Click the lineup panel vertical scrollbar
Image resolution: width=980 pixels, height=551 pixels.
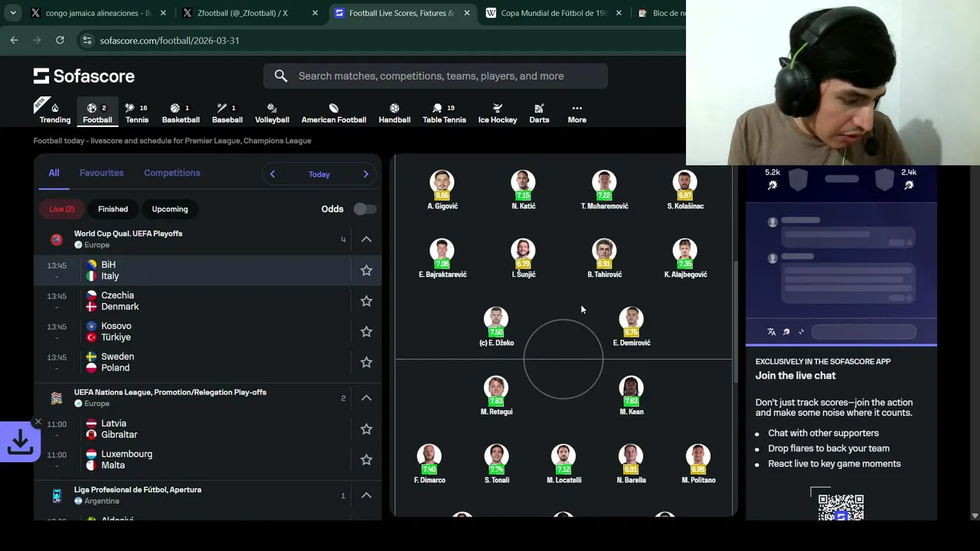pyautogui.click(x=736, y=321)
